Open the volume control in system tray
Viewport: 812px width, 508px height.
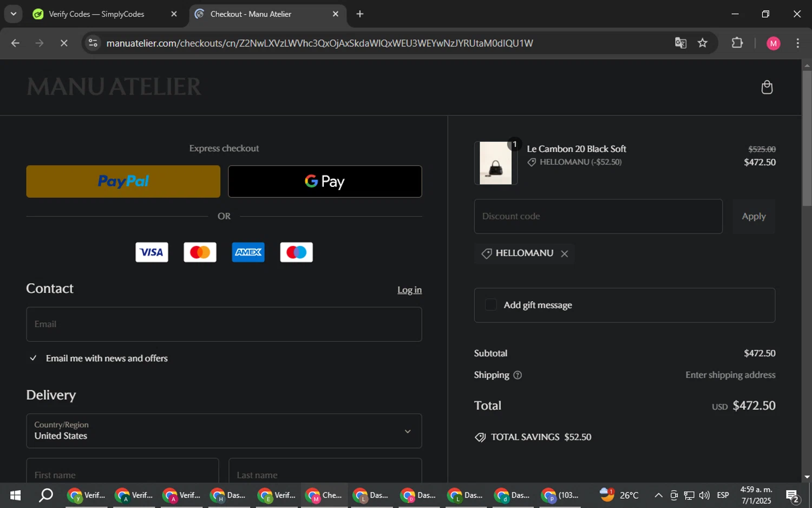point(704,495)
